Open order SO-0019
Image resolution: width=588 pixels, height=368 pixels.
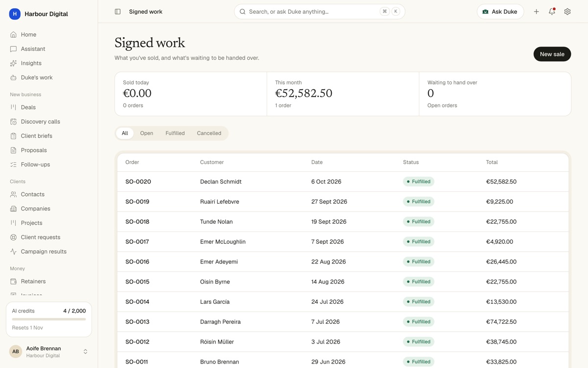point(137,202)
